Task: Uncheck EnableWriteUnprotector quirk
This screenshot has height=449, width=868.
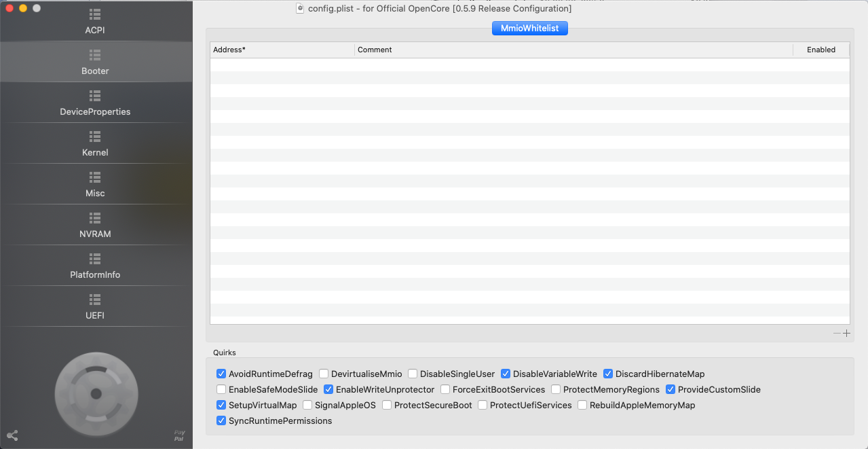Action: (x=328, y=389)
